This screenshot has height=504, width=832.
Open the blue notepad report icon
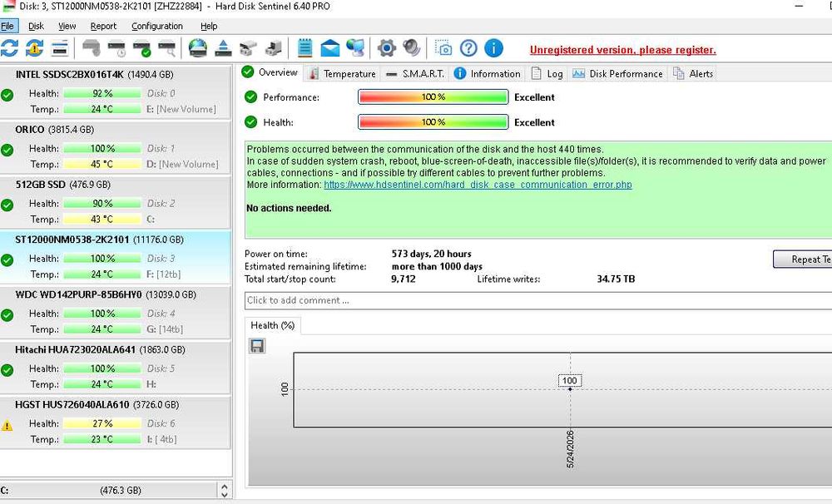point(305,48)
